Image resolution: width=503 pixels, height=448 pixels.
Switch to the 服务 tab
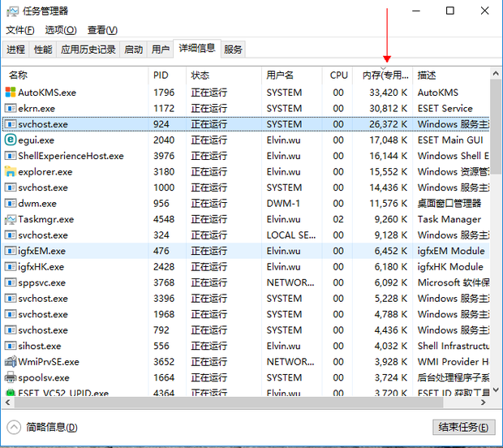[233, 50]
